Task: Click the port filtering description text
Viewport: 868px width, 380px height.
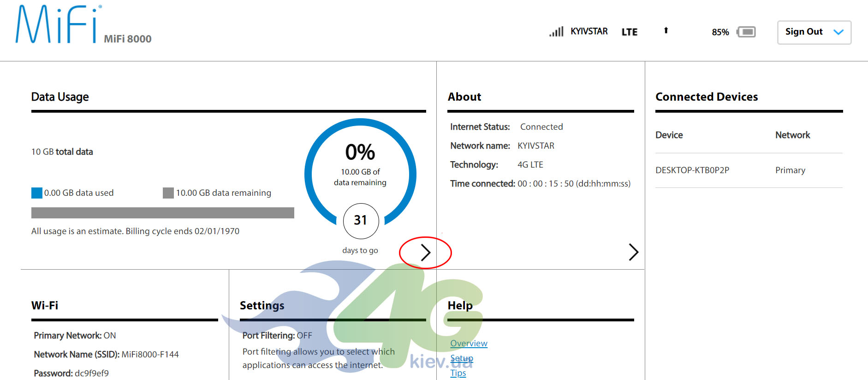Action: point(319,358)
